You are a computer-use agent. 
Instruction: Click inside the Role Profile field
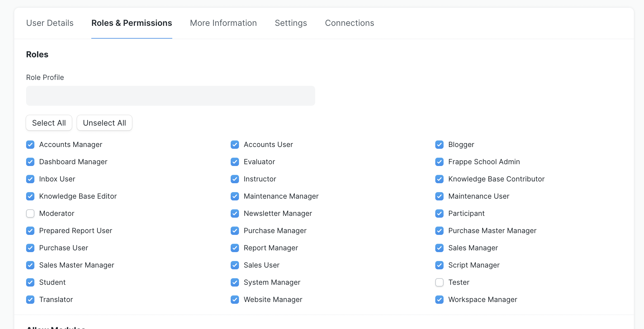click(x=170, y=96)
